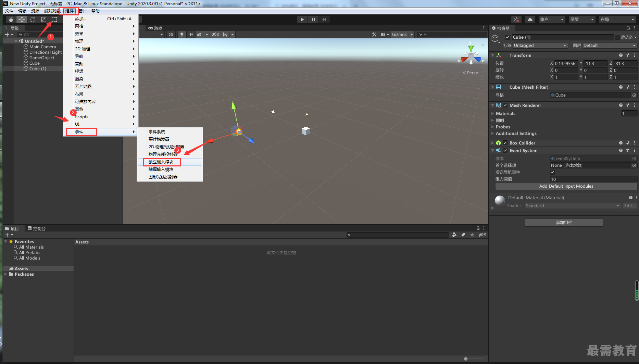Image resolution: width=639 pixels, height=364 pixels.
Task: Toggle hidden objects visibility counter
Action: coord(215,35)
